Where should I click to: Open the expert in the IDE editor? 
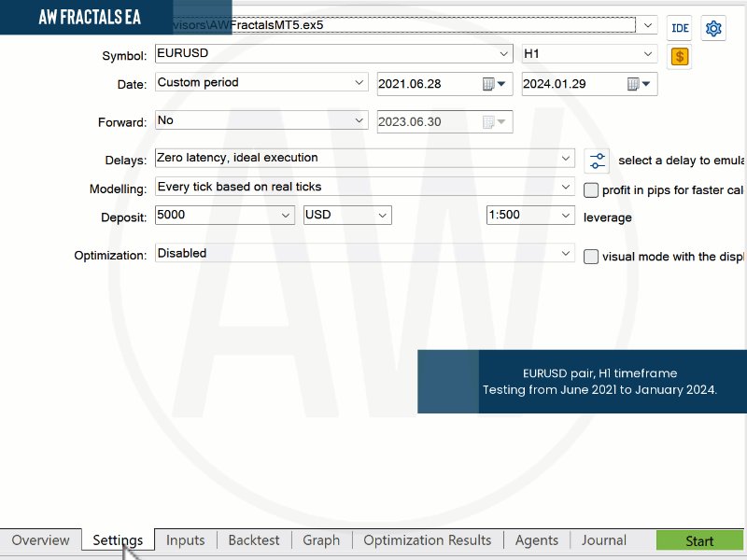pos(680,28)
